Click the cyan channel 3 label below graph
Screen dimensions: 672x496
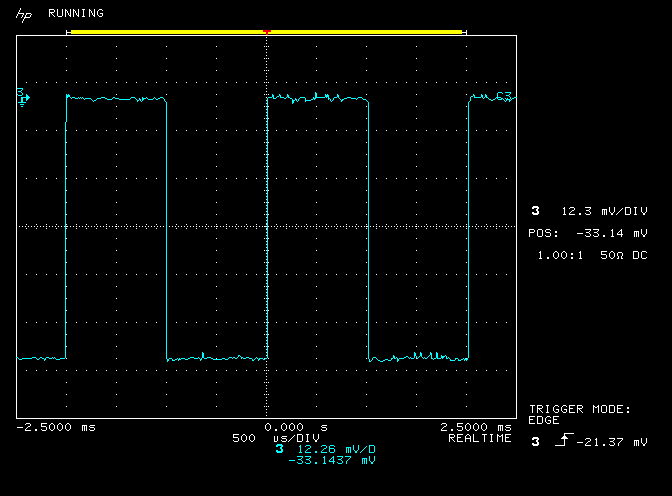[x=279, y=449]
